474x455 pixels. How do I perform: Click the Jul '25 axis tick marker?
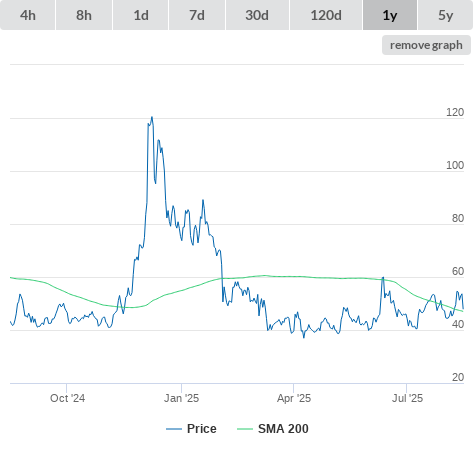(406, 388)
